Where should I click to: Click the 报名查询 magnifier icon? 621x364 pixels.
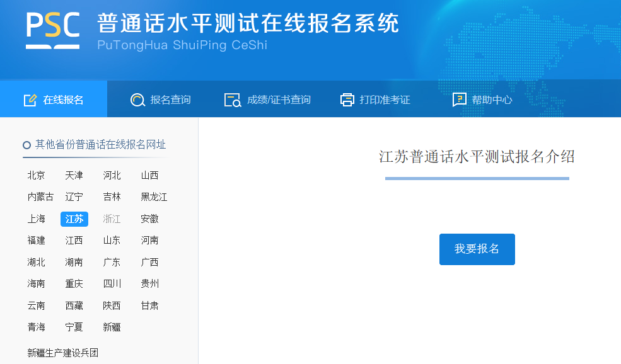pos(137,100)
